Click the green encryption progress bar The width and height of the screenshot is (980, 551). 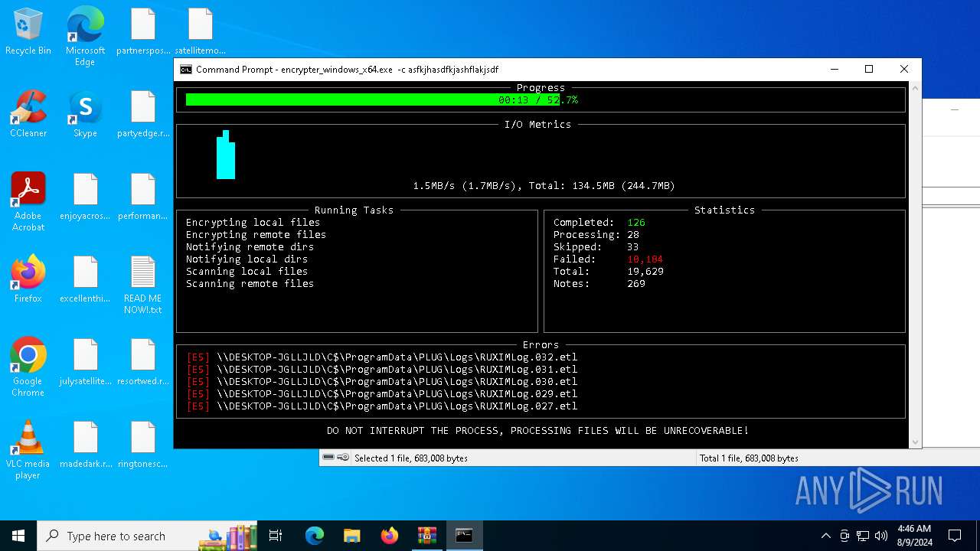373,99
